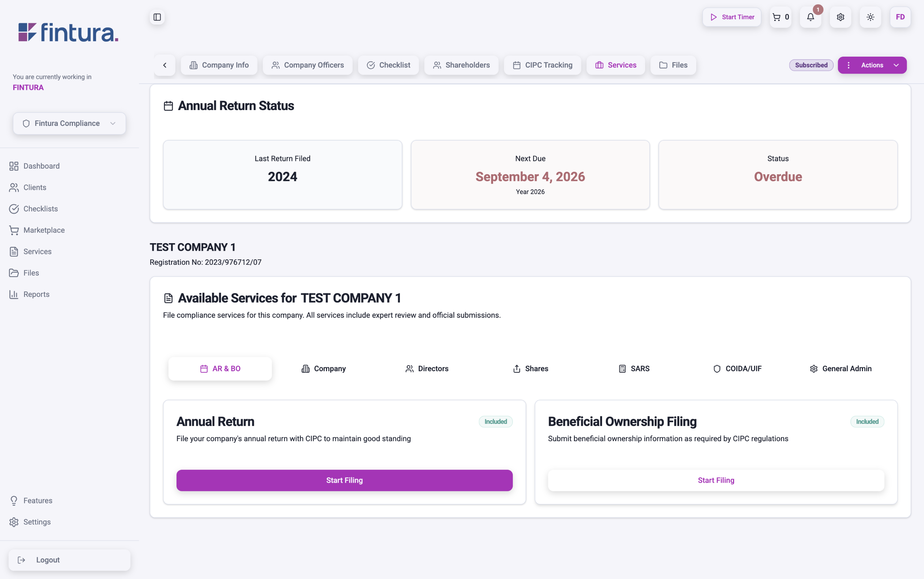924x579 pixels.
Task: Collapse the sidebar panel icon
Action: (x=157, y=17)
